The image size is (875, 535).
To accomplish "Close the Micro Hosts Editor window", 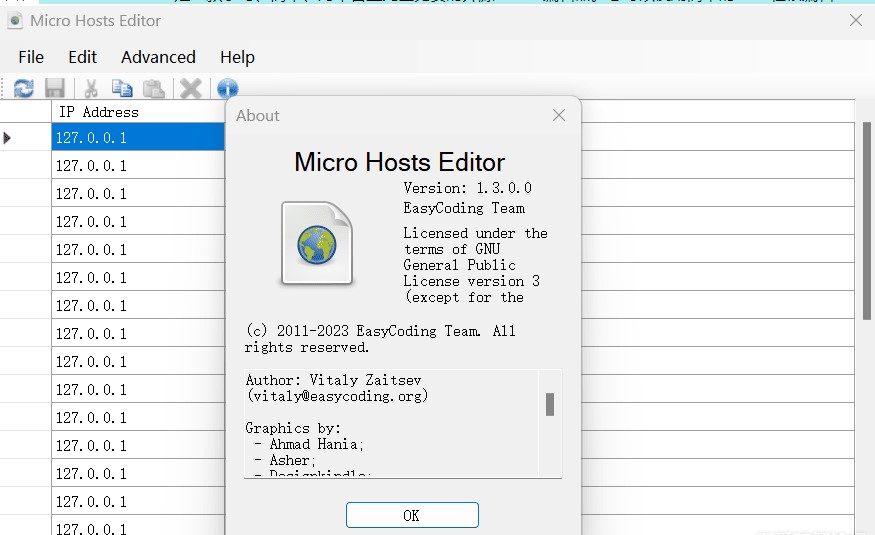I will 855,21.
